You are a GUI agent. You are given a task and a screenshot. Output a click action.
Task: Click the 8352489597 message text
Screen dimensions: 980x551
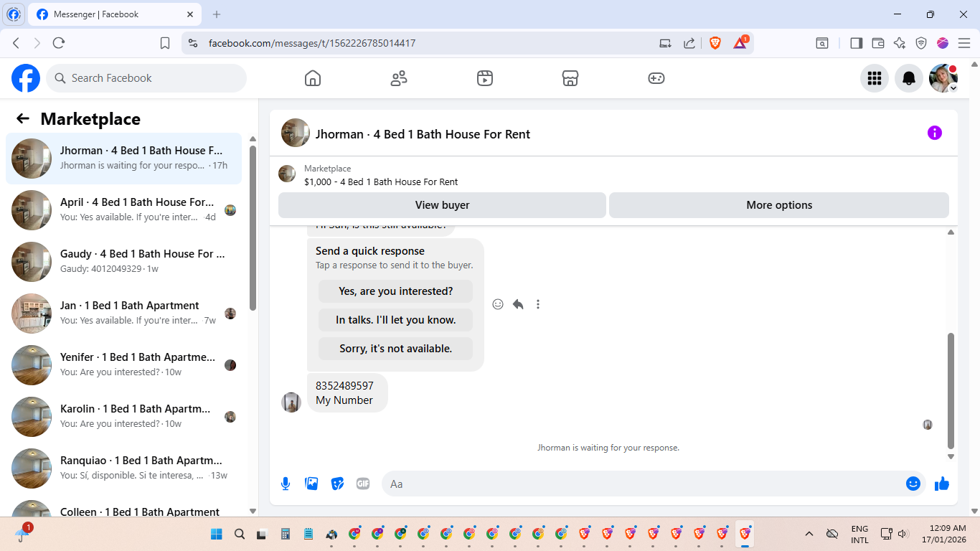[344, 386]
